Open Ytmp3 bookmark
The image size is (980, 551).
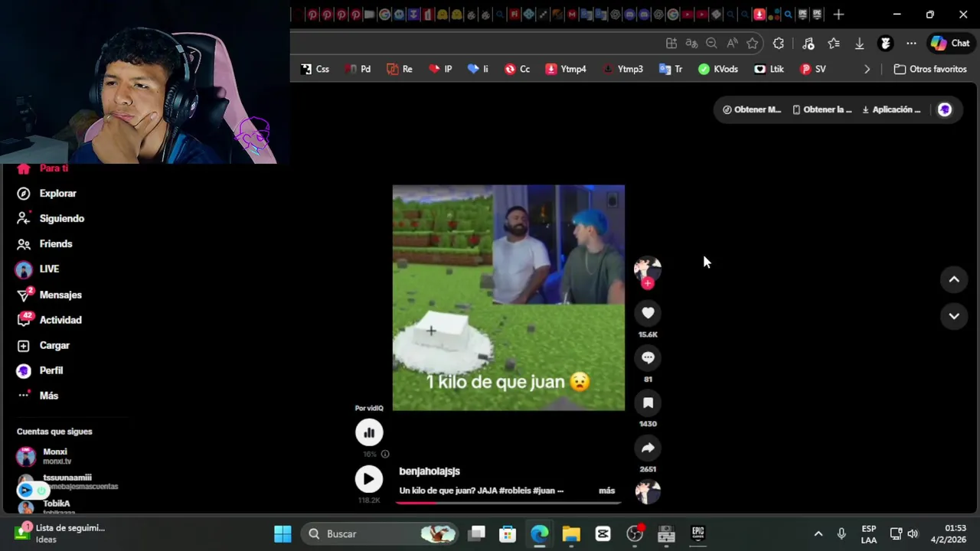(x=622, y=69)
